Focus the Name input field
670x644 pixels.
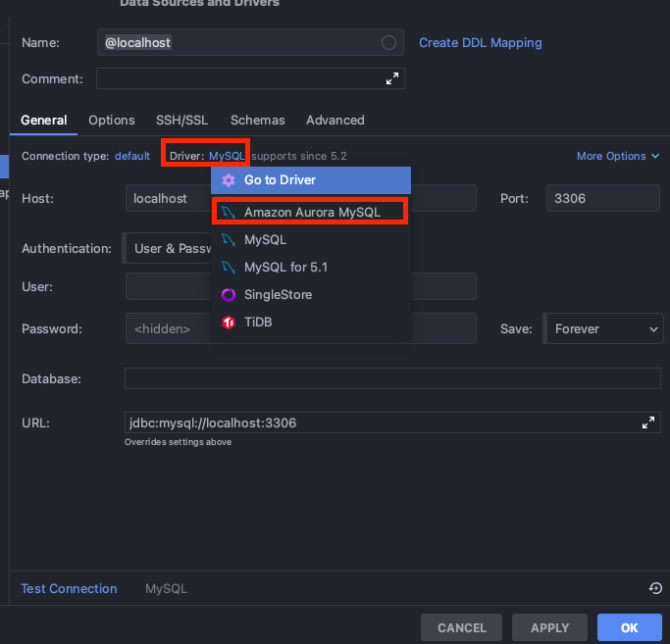[x=250, y=43]
